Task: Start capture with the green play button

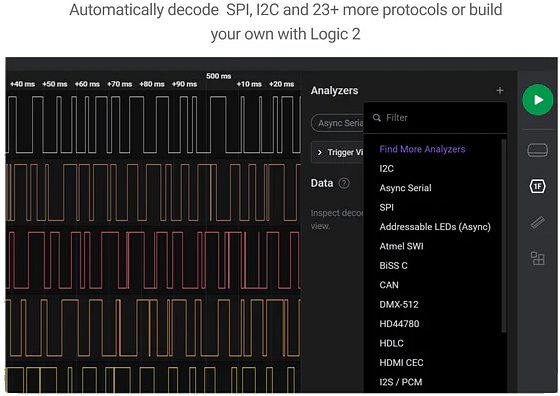Action: [538, 100]
